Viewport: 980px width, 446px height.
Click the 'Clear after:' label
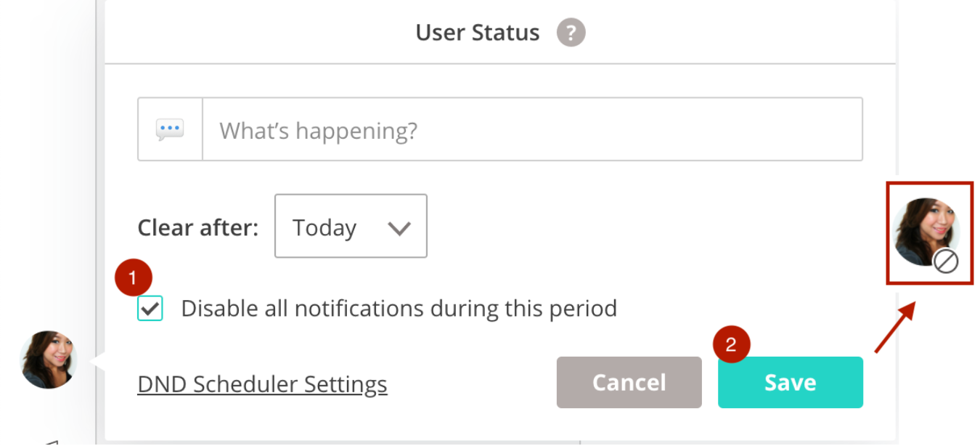(197, 228)
